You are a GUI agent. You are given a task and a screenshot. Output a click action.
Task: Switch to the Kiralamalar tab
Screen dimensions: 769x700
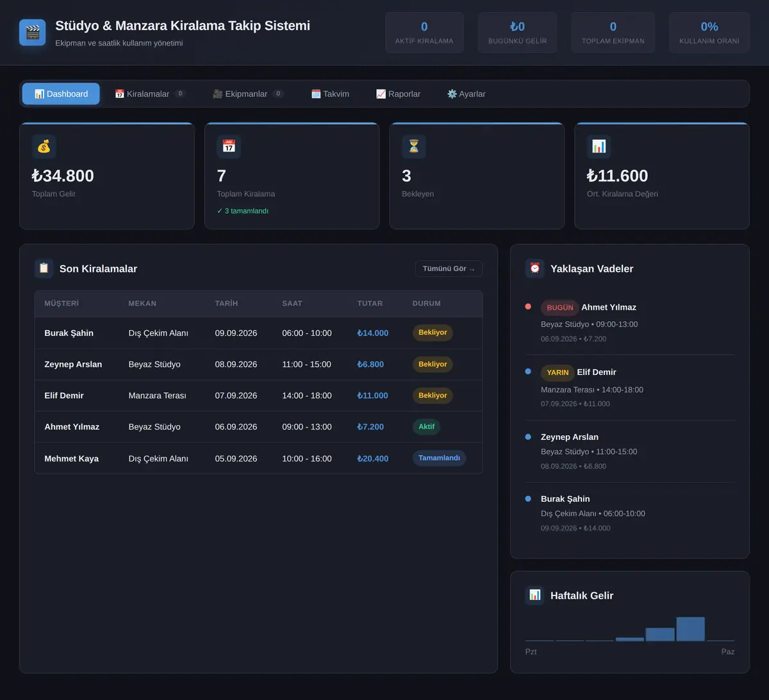tap(150, 94)
